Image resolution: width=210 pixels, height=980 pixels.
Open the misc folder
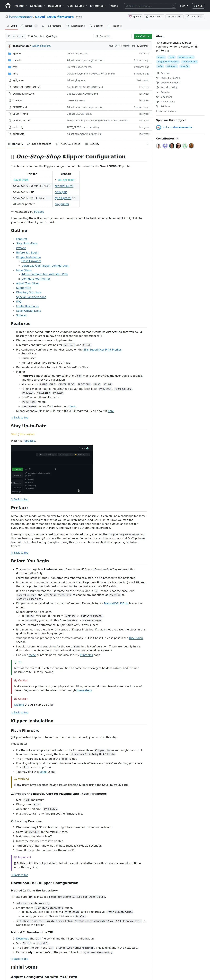15,74
